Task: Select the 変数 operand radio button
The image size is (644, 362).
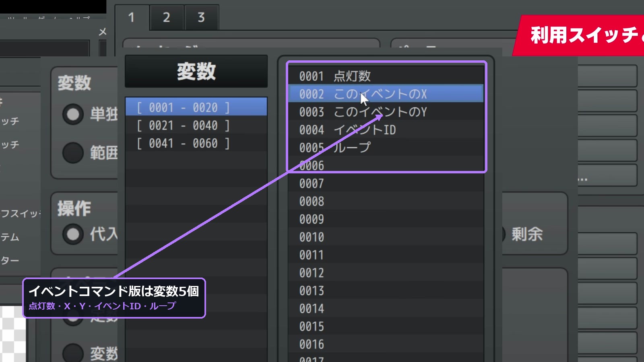Action: [x=73, y=353]
